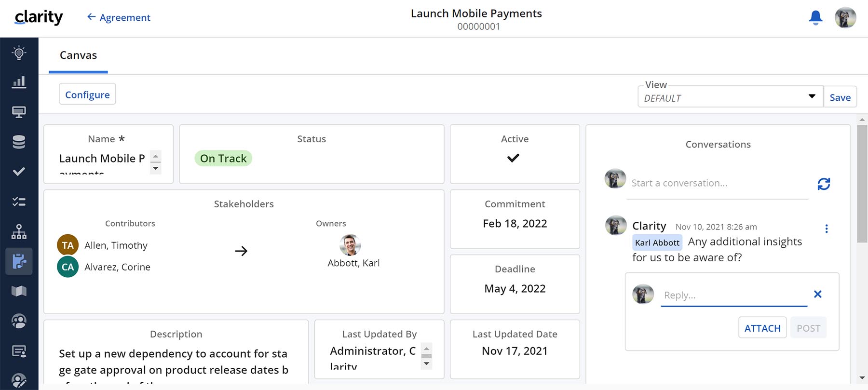
Task: Open the people group icon in sidebar
Action: click(19, 321)
